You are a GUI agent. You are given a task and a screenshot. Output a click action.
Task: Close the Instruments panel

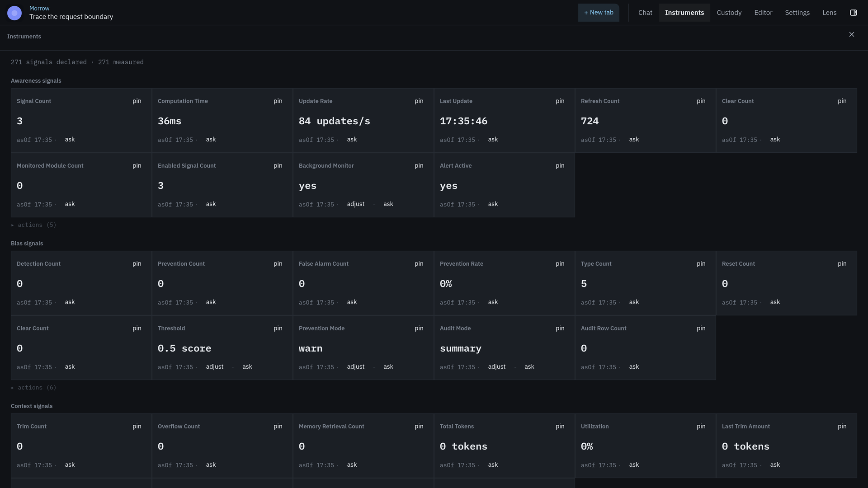pos(852,34)
